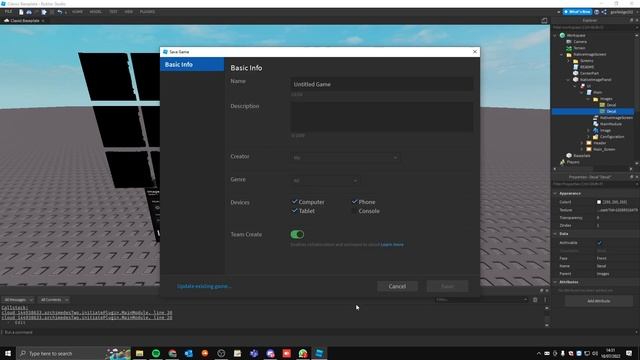Select Baseplate in the Explorer tree
Image resolution: width=640 pixels, height=360 pixels.
coord(582,156)
